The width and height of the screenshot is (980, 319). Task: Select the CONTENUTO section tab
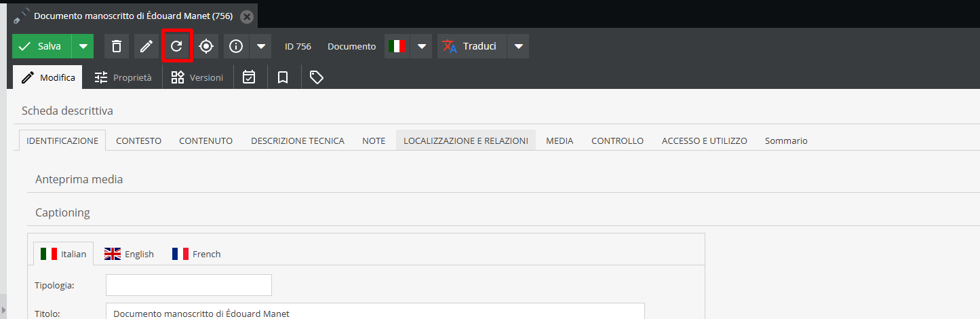[205, 140]
